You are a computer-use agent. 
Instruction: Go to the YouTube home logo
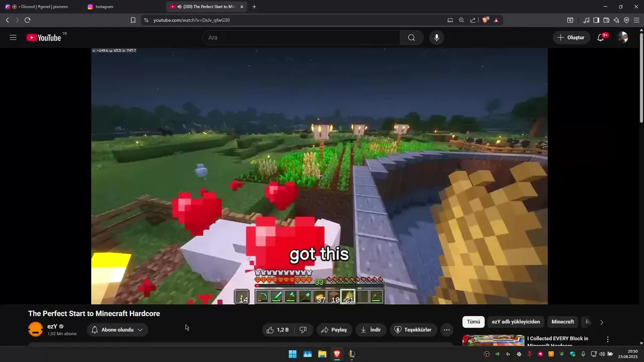click(44, 38)
